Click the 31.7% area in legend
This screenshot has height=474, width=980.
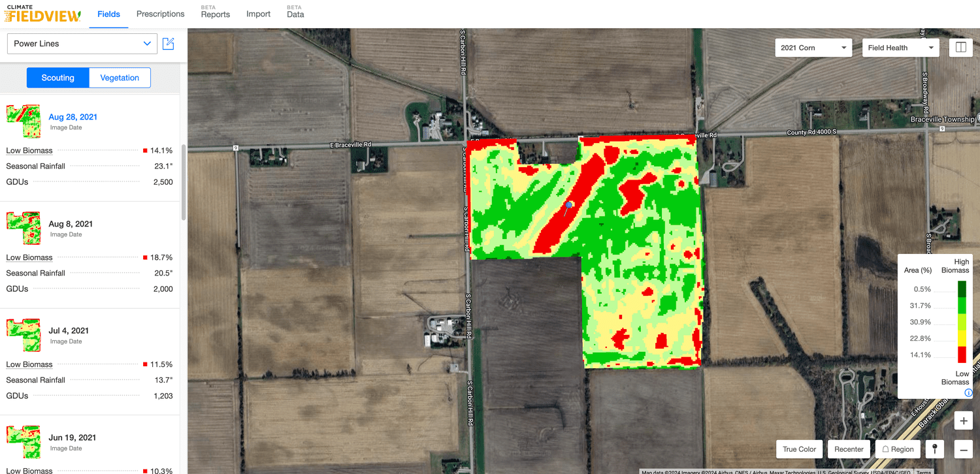[920, 306]
